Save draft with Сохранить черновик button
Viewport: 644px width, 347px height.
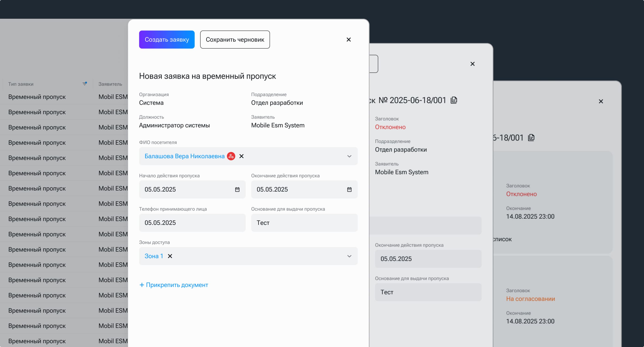tap(235, 40)
